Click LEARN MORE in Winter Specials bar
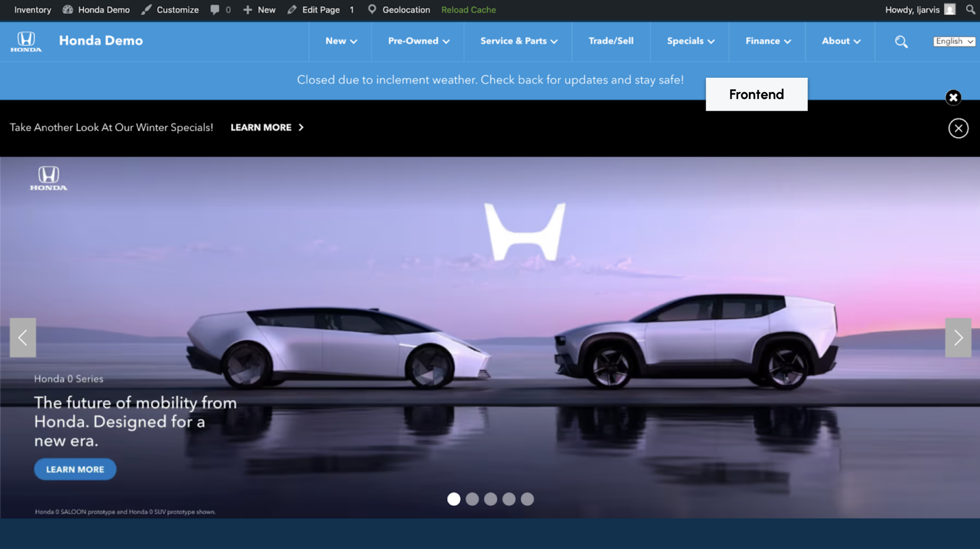The image size is (980, 549). point(267,127)
